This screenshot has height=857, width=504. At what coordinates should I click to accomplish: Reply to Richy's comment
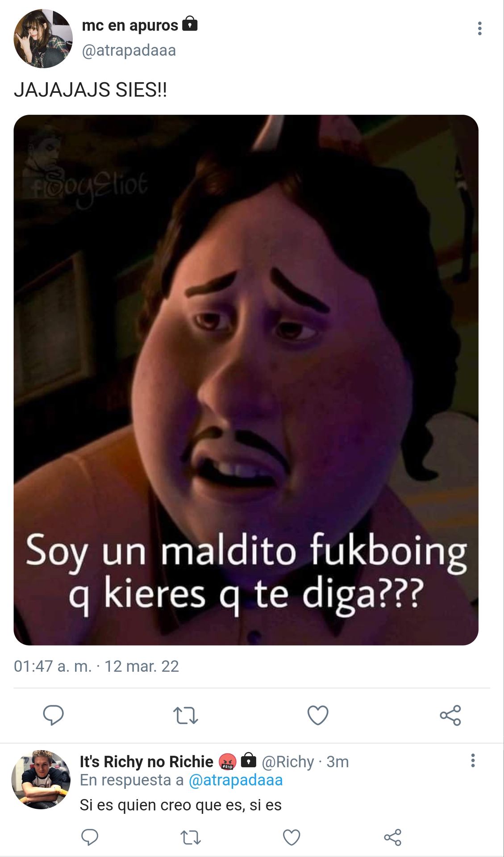click(90, 837)
